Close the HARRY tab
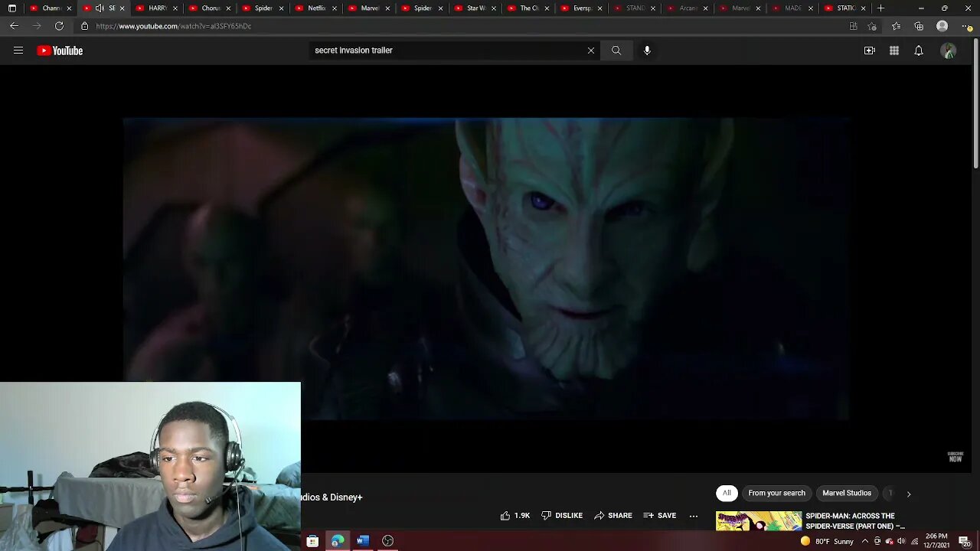The height and width of the screenshot is (551, 980). [175, 8]
